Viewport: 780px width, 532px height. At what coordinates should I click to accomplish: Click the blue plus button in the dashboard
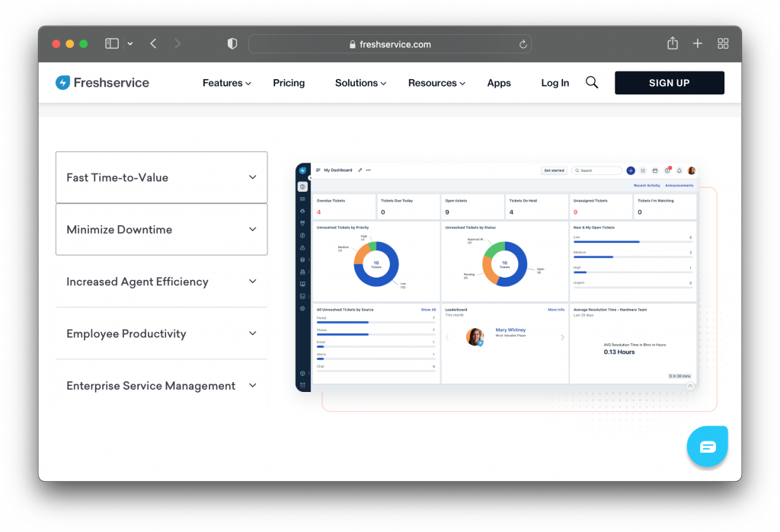tap(631, 170)
